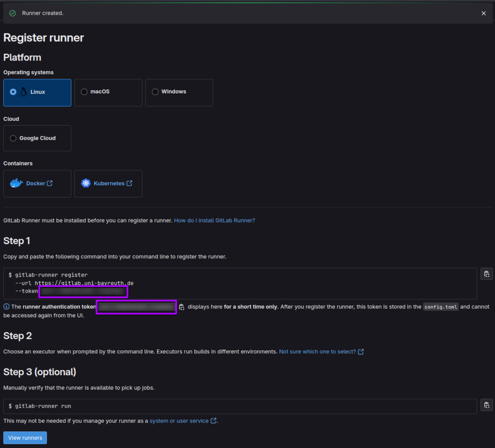
Task: Open the Docker link
Action: (36, 183)
